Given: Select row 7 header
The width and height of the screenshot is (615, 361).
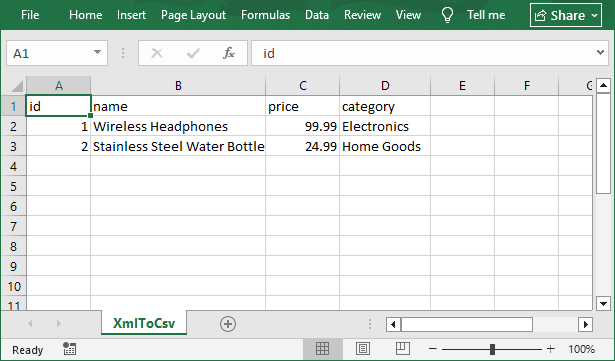Looking at the screenshot, I should coord(14,226).
